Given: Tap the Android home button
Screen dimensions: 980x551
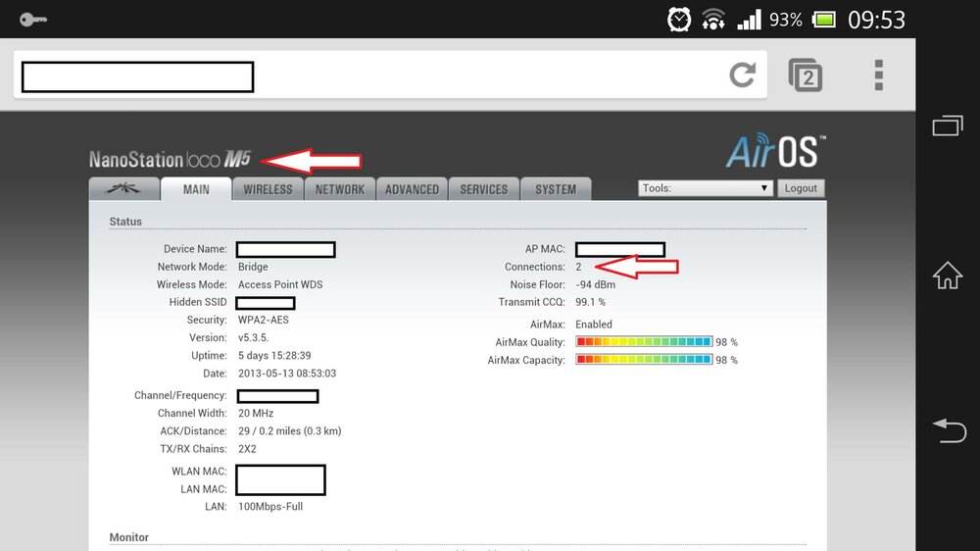Looking at the screenshot, I should [x=948, y=275].
